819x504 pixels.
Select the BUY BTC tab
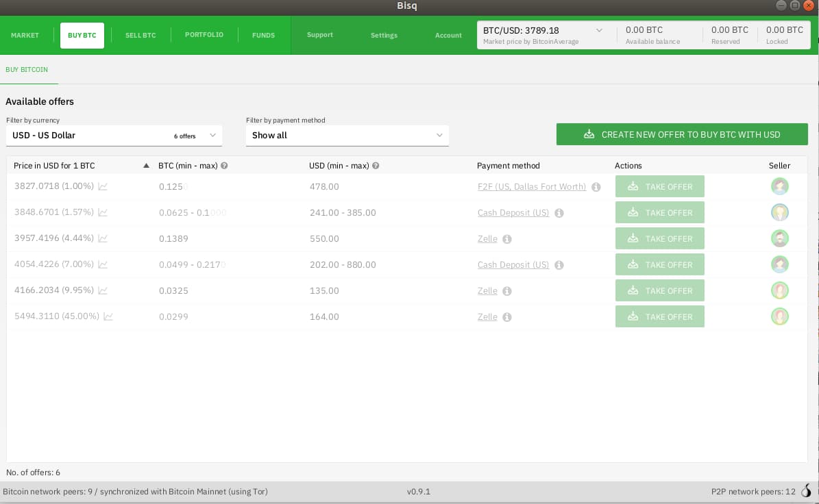pos(82,35)
